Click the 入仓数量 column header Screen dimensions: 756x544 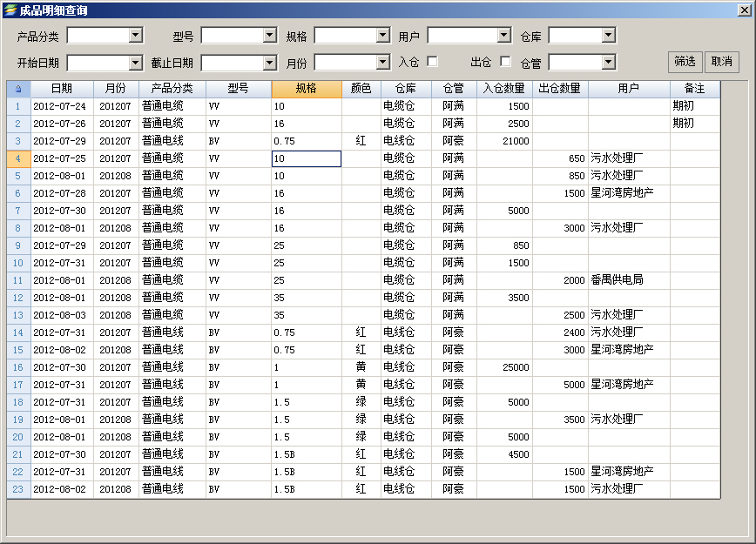tap(504, 89)
